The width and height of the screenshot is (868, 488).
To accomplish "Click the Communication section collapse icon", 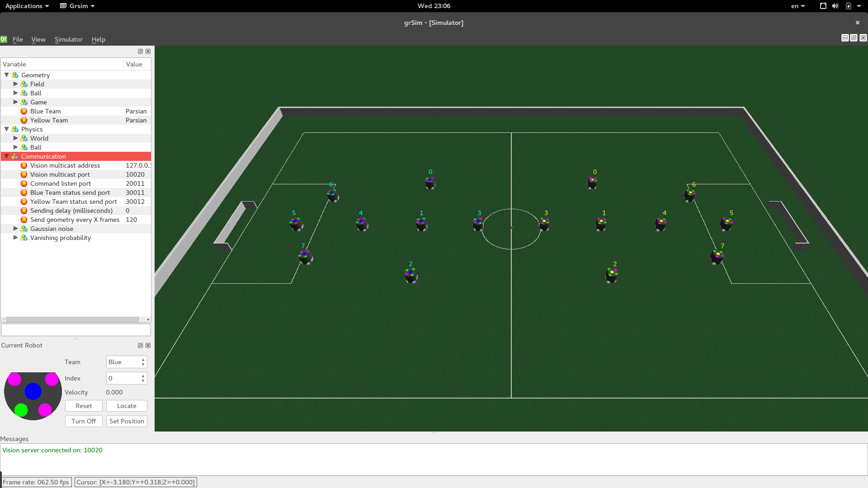I will point(6,156).
